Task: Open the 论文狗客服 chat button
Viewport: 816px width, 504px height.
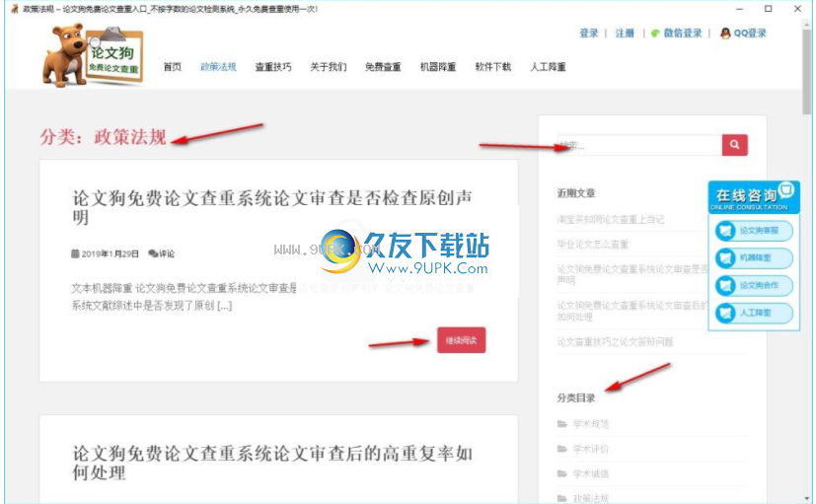Action: (x=754, y=231)
